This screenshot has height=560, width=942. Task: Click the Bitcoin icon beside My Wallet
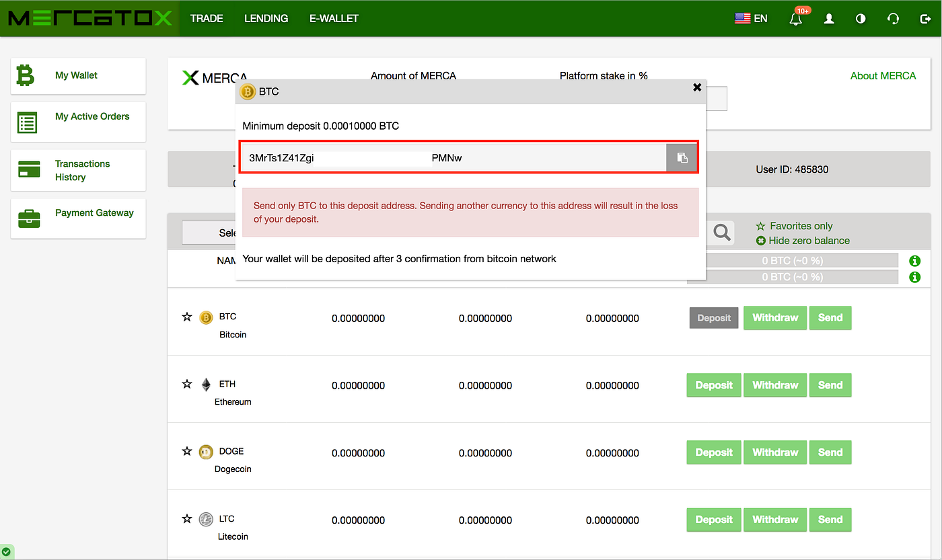(25, 75)
